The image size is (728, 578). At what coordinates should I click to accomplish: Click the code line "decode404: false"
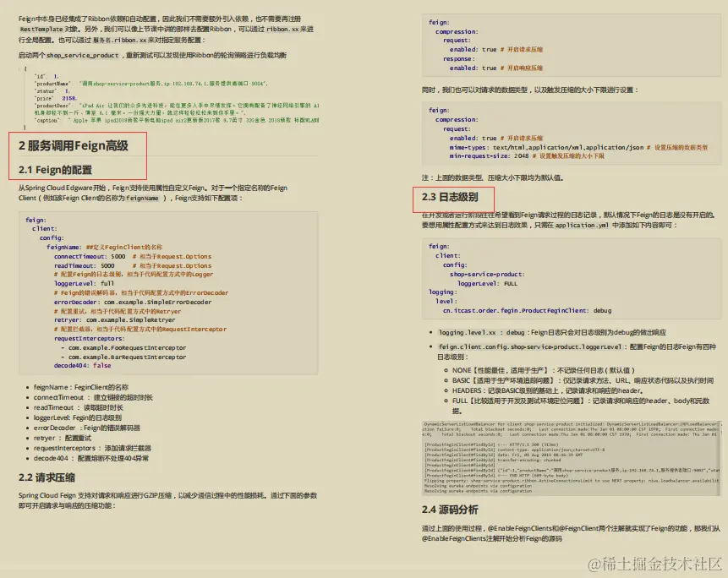tap(82, 366)
